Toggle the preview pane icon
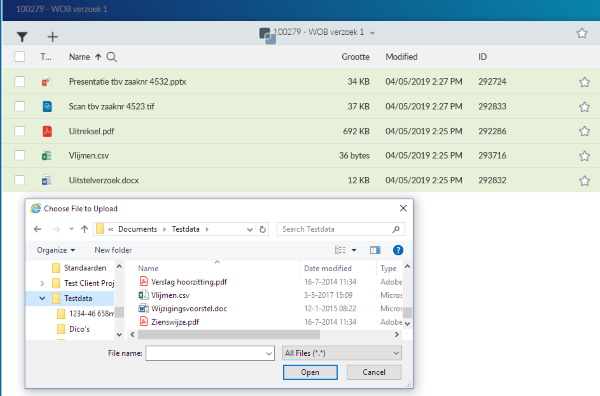 (x=375, y=250)
